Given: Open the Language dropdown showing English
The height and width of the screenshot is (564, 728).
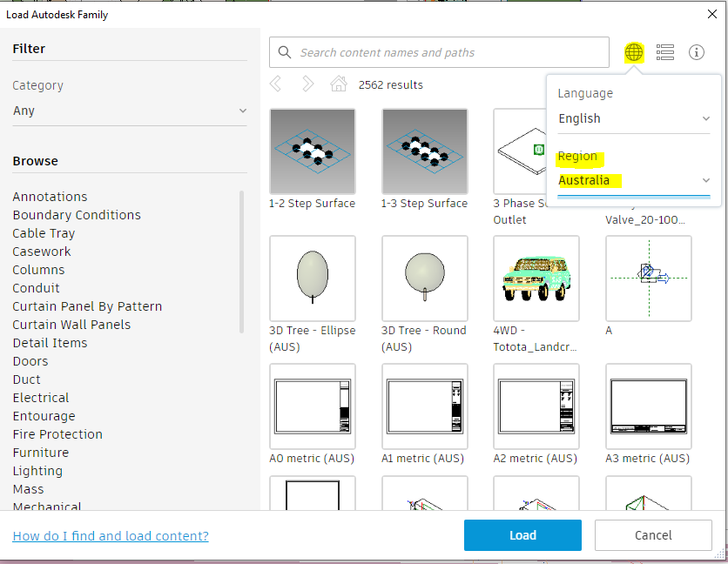Looking at the screenshot, I should click(x=632, y=118).
